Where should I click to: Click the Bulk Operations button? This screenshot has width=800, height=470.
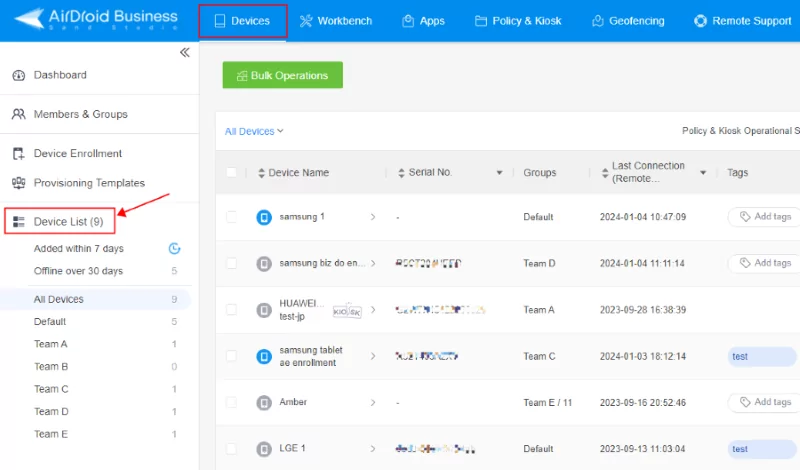point(283,75)
